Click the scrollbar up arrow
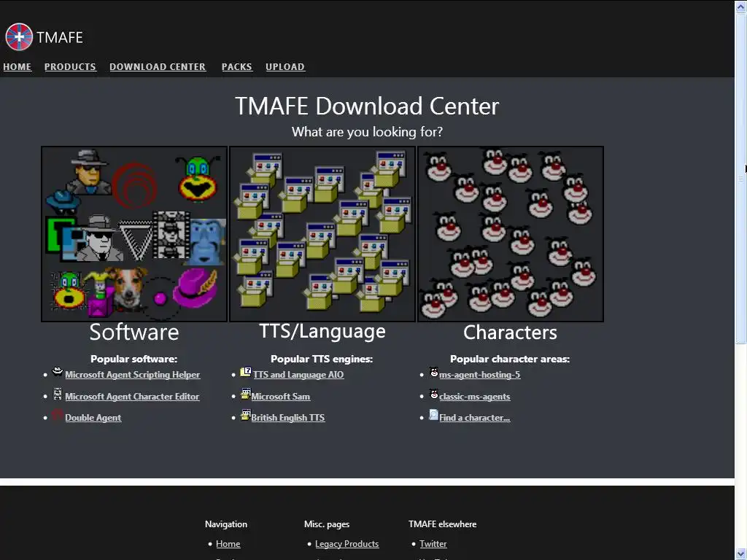747x560 pixels. (741, 7)
